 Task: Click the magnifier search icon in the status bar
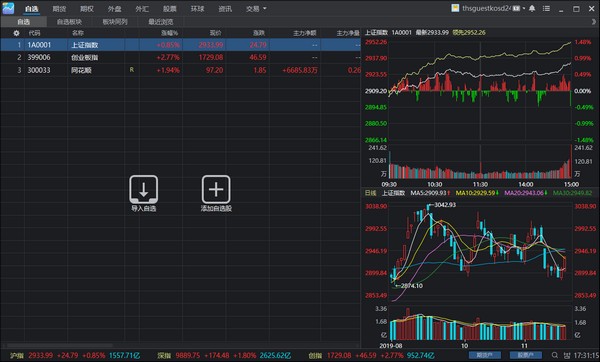555,355
